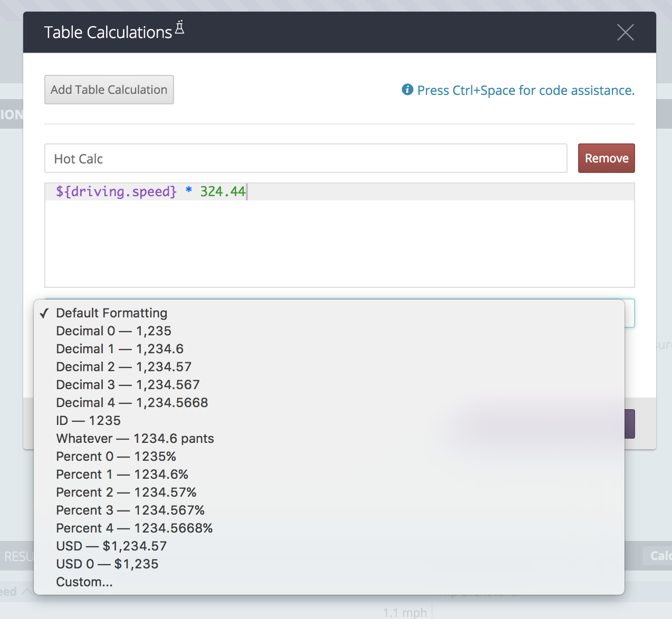Click Add Table Calculation button
Viewport: 672px width, 619px height.
pyautogui.click(x=109, y=90)
